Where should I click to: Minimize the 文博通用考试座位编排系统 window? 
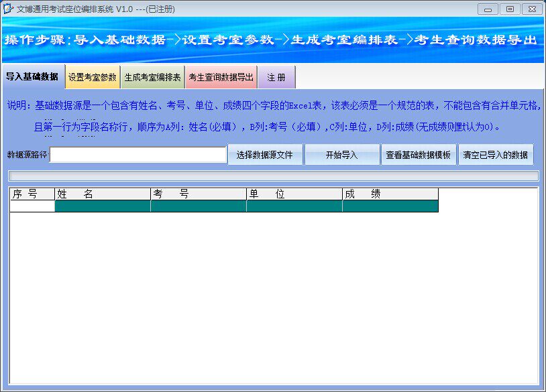click(x=488, y=9)
